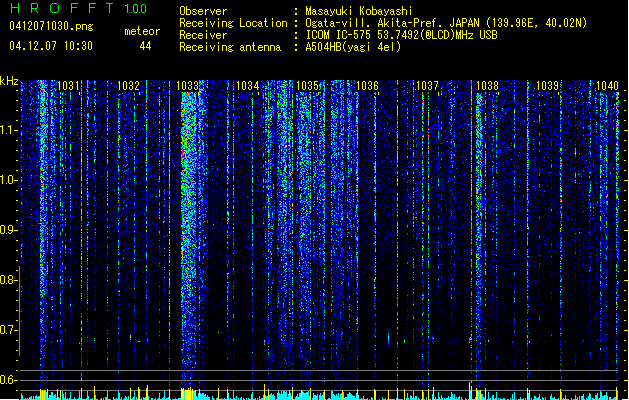This screenshot has width=629, height=400.
Task: Click the meteor label
Action: [142, 31]
